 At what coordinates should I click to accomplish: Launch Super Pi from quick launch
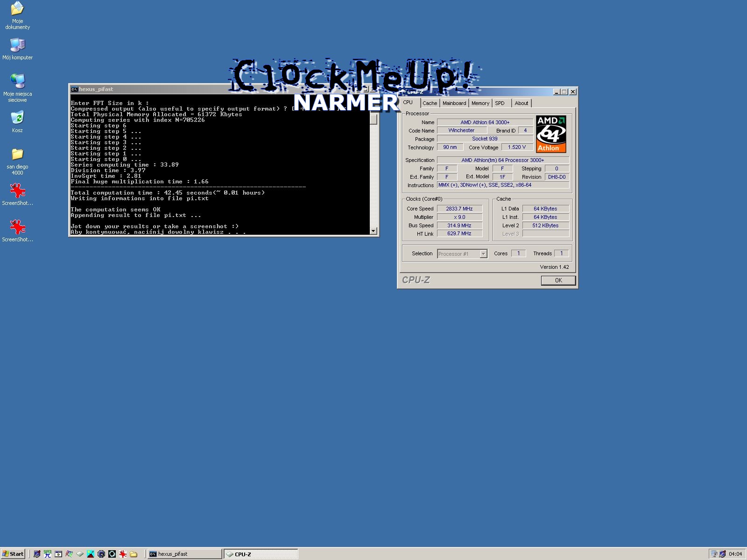click(48, 554)
